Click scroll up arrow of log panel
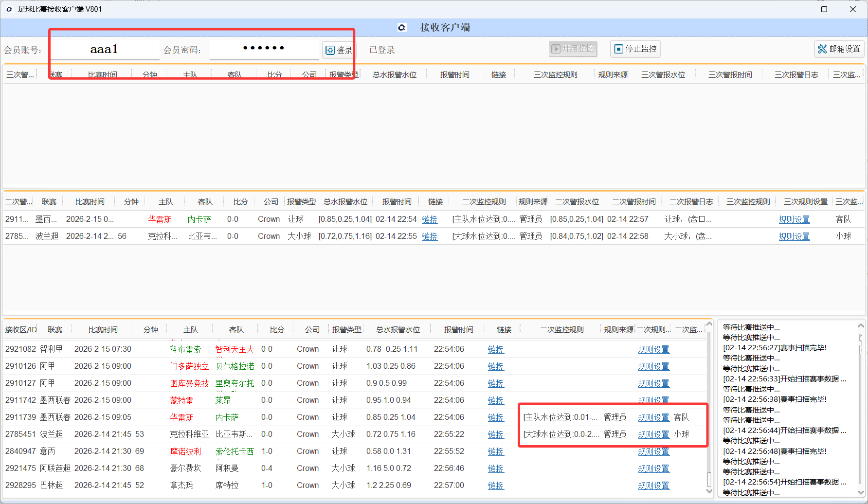 (x=861, y=325)
